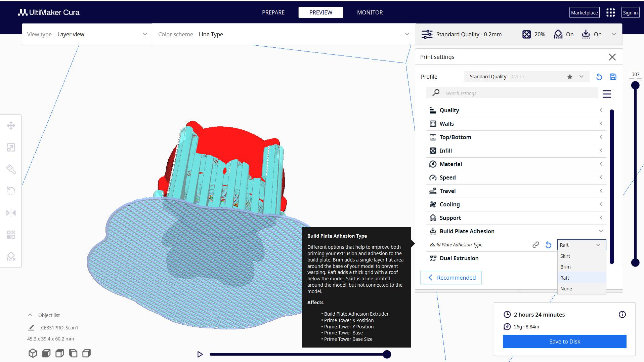Expand the Travel settings category
The width and height of the screenshot is (644, 362).
(x=516, y=191)
